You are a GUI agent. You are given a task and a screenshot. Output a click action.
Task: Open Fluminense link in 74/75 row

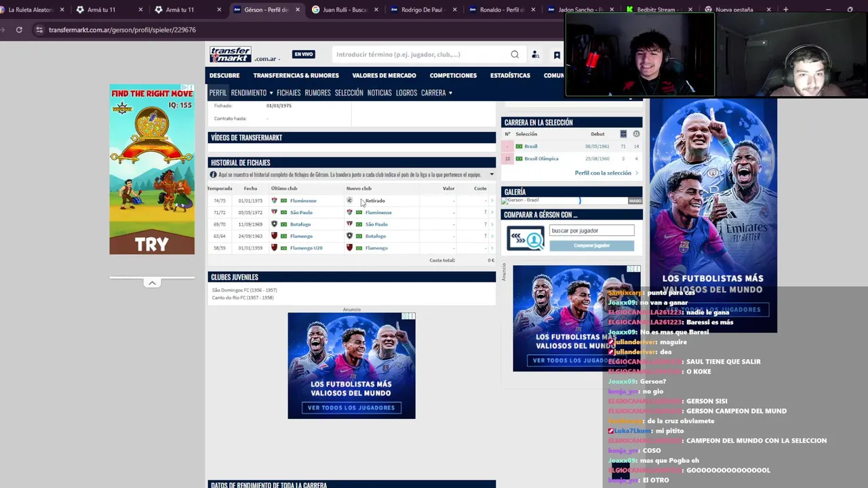coord(303,201)
